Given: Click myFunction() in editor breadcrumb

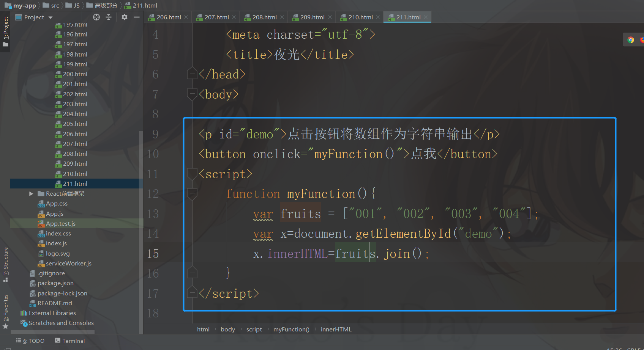Looking at the screenshot, I should coord(291,330).
